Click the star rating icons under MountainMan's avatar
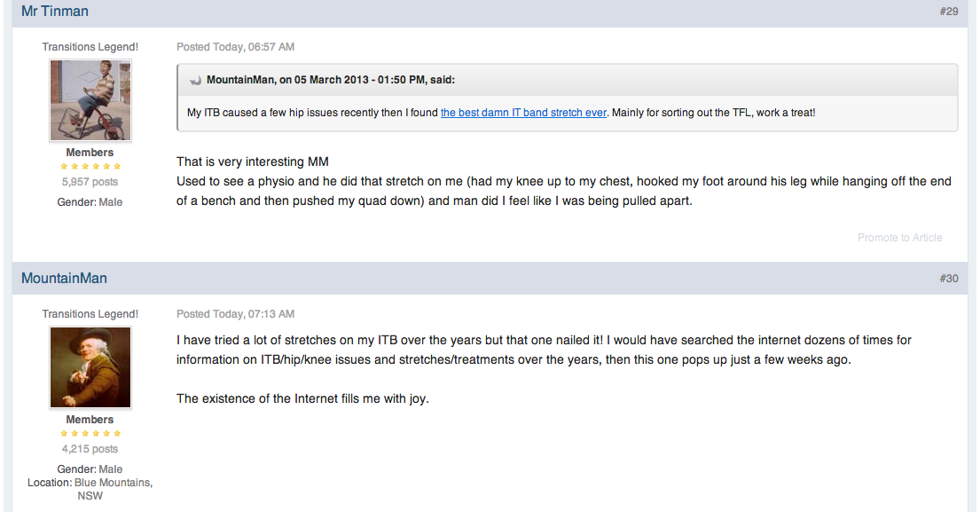980x512 pixels. pos(90,434)
